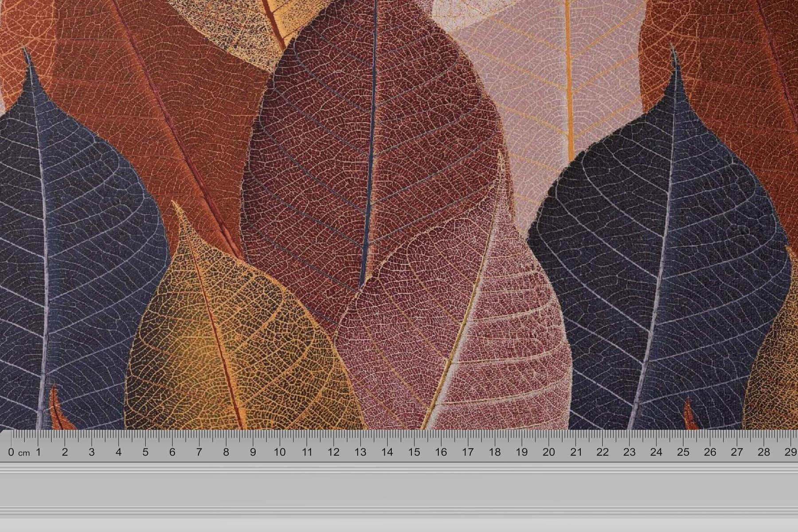Image resolution: width=798 pixels, height=532 pixels.
Task: Click the number 20 on the ruler
Action: coord(549,452)
